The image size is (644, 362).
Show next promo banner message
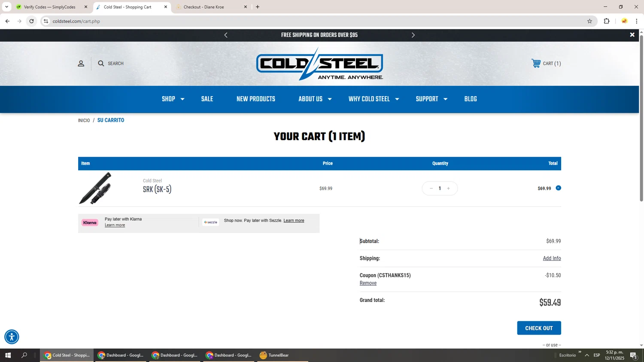click(x=413, y=35)
